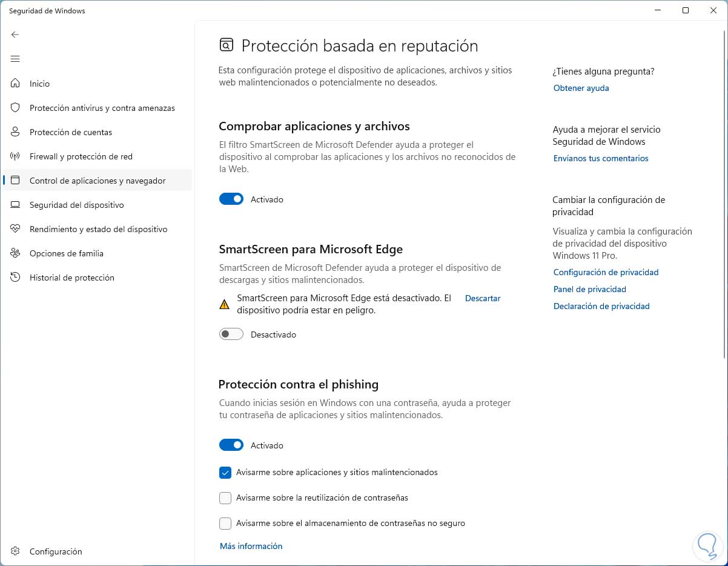Click the account protection person icon
The image size is (728, 566).
(x=16, y=132)
